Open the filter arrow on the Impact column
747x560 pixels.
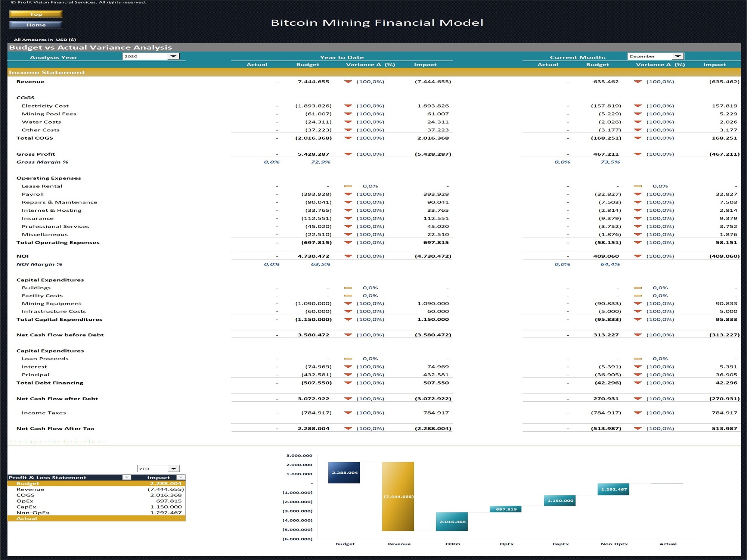tap(181, 477)
